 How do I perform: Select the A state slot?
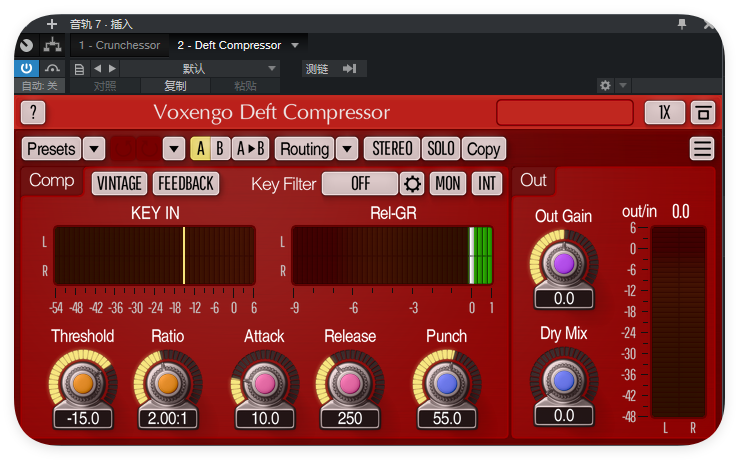(x=200, y=149)
